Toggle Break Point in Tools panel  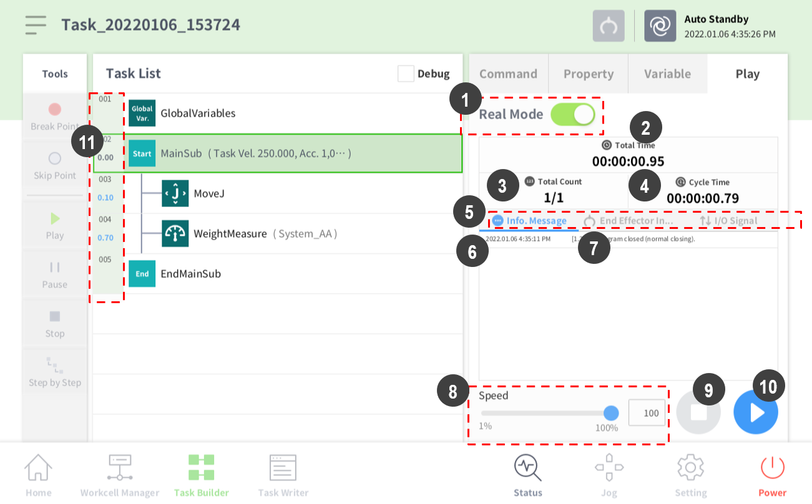coord(55,116)
